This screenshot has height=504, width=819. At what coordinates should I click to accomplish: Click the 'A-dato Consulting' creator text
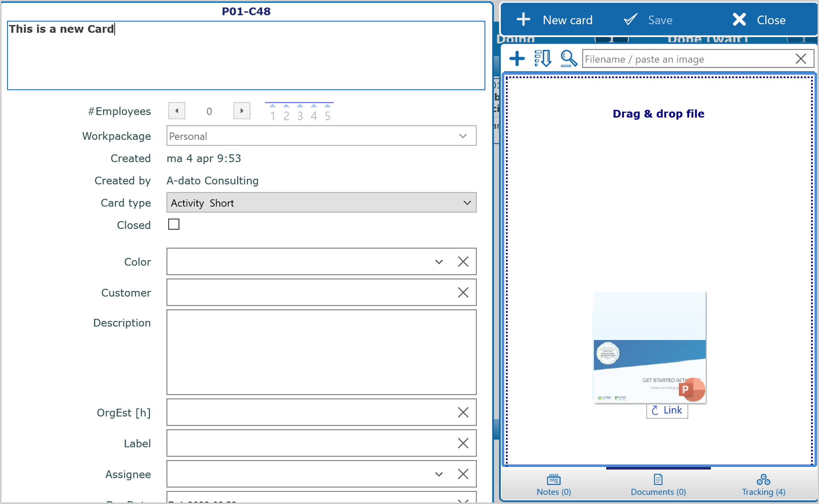tap(212, 181)
